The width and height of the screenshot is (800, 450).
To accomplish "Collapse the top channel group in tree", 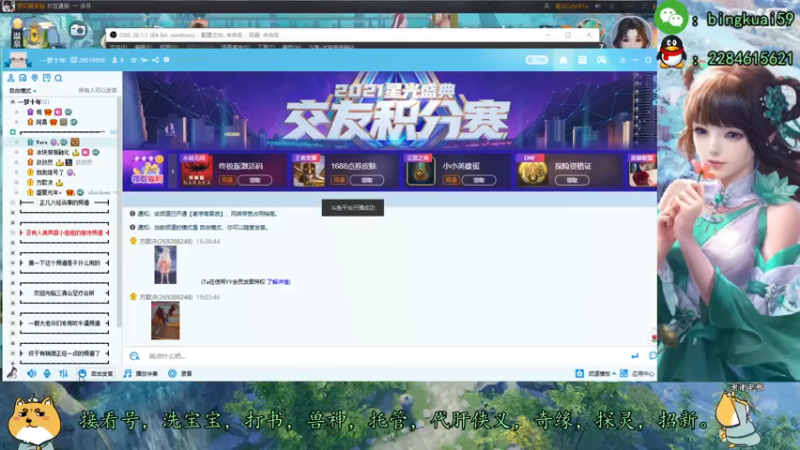I will pyautogui.click(x=13, y=102).
